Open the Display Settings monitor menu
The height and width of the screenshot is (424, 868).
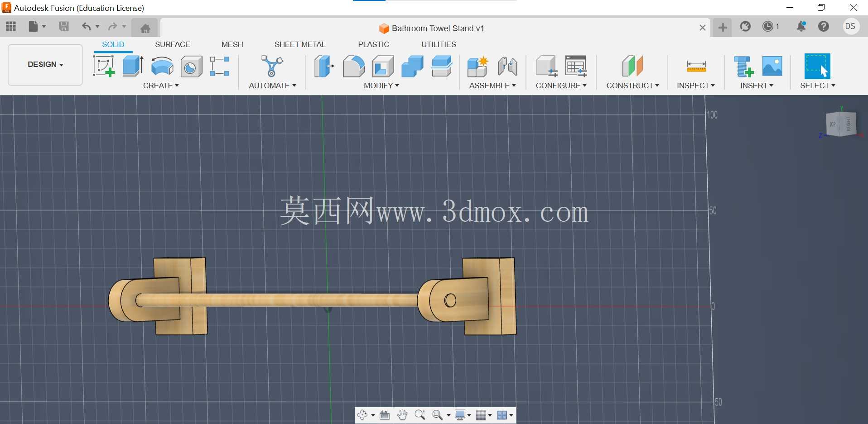[463, 415]
